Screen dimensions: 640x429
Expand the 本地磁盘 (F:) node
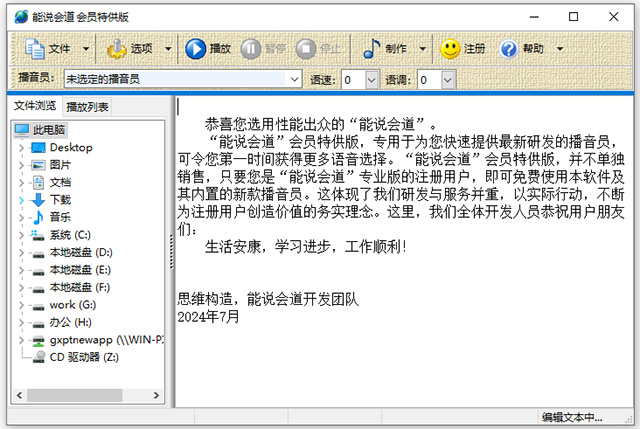[21, 287]
